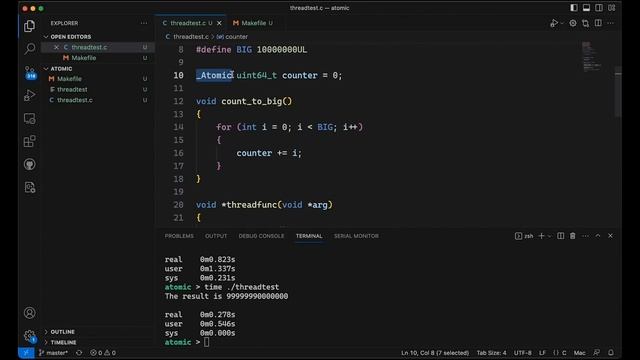Open the Remote Explorer view
The height and width of the screenshot is (360, 640).
[x=29, y=118]
